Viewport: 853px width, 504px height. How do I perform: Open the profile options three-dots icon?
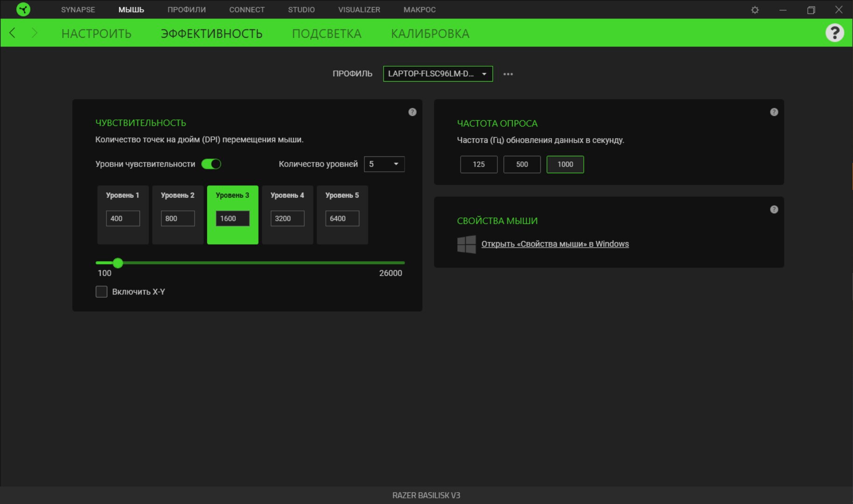coord(508,74)
